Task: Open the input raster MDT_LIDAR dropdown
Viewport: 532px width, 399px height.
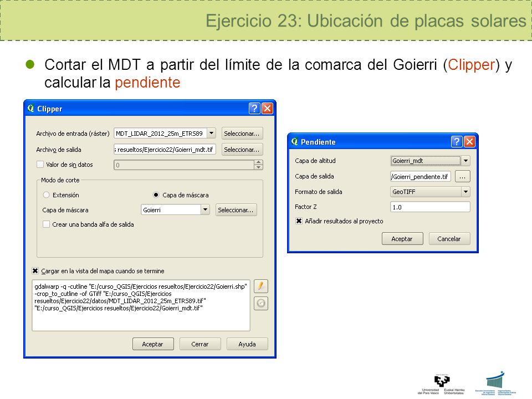Action: point(211,134)
